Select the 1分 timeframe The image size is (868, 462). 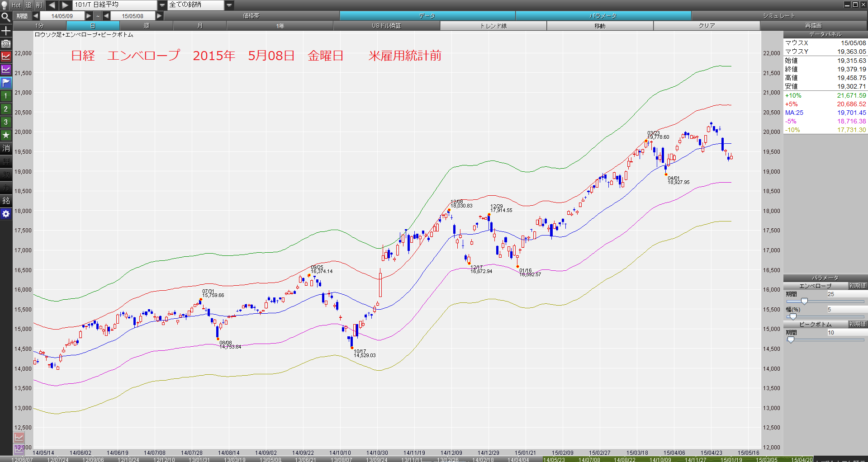point(40,26)
